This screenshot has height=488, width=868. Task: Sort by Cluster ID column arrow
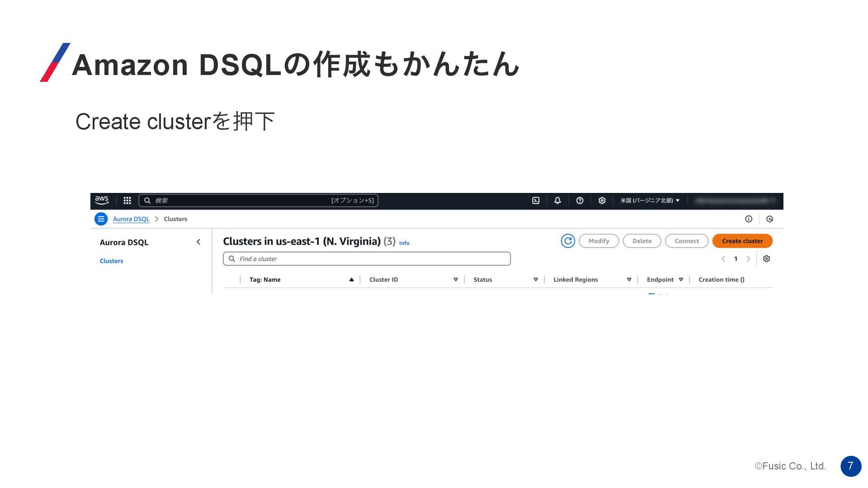[456, 280]
